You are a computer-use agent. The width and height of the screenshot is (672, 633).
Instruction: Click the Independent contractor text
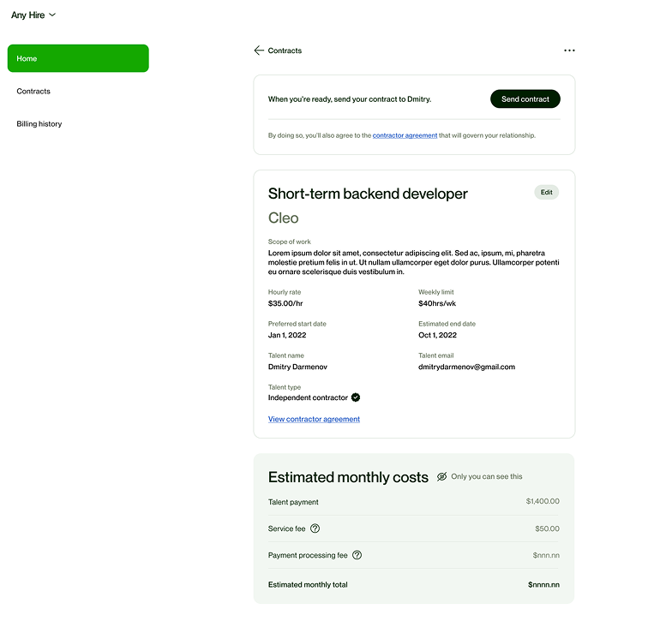tap(308, 397)
